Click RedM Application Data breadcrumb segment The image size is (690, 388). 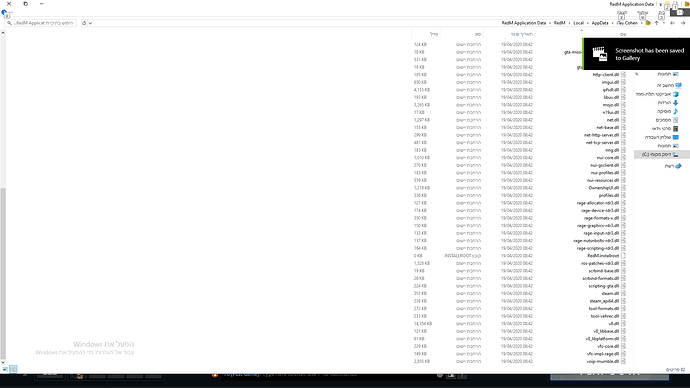524,23
